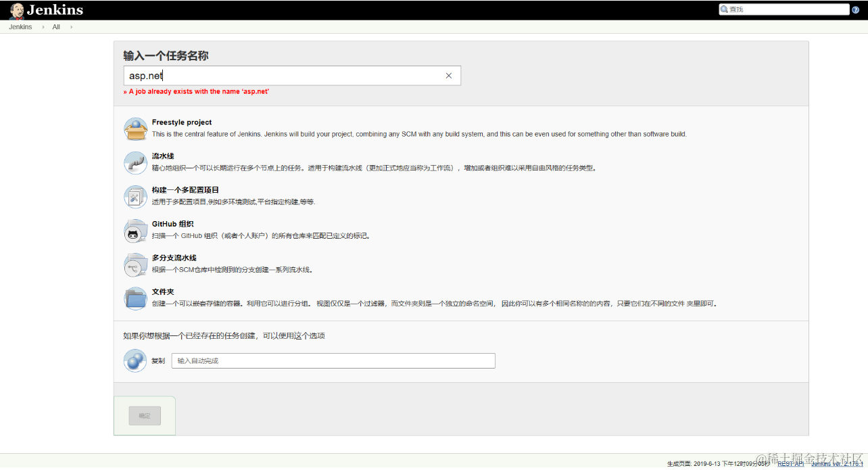Click the 生成页面 timestamp in footer
This screenshot has width=868, height=470.
click(718, 463)
